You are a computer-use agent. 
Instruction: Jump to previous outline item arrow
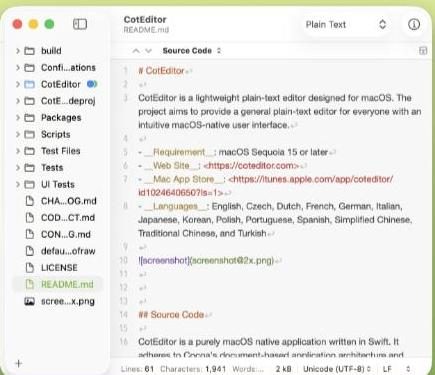pos(136,51)
